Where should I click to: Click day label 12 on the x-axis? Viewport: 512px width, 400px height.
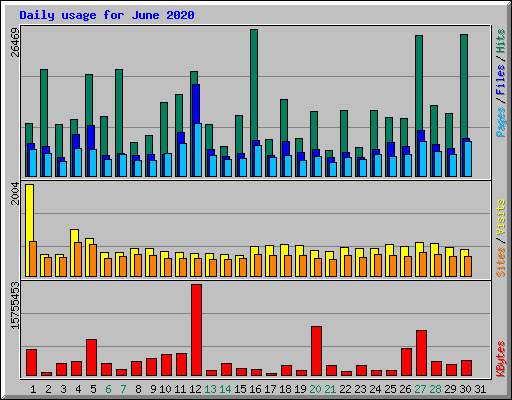pyautogui.click(x=195, y=389)
